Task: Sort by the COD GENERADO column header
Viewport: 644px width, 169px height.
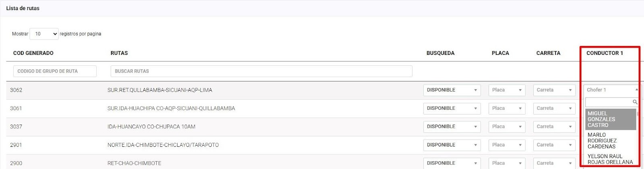Action: click(33, 53)
